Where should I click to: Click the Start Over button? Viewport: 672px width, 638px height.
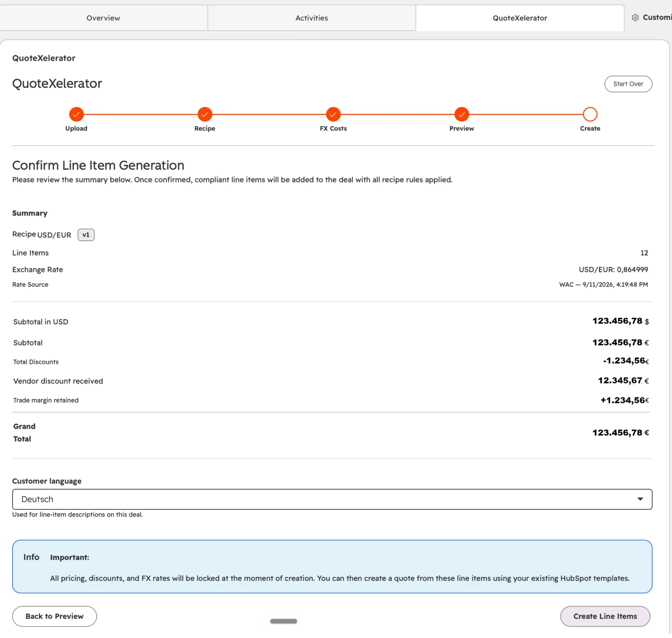click(x=628, y=84)
